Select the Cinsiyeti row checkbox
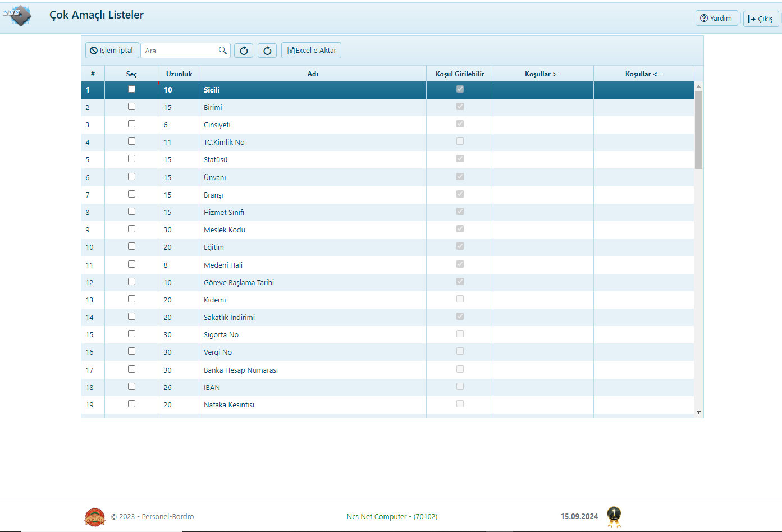This screenshot has width=782, height=532. point(131,124)
